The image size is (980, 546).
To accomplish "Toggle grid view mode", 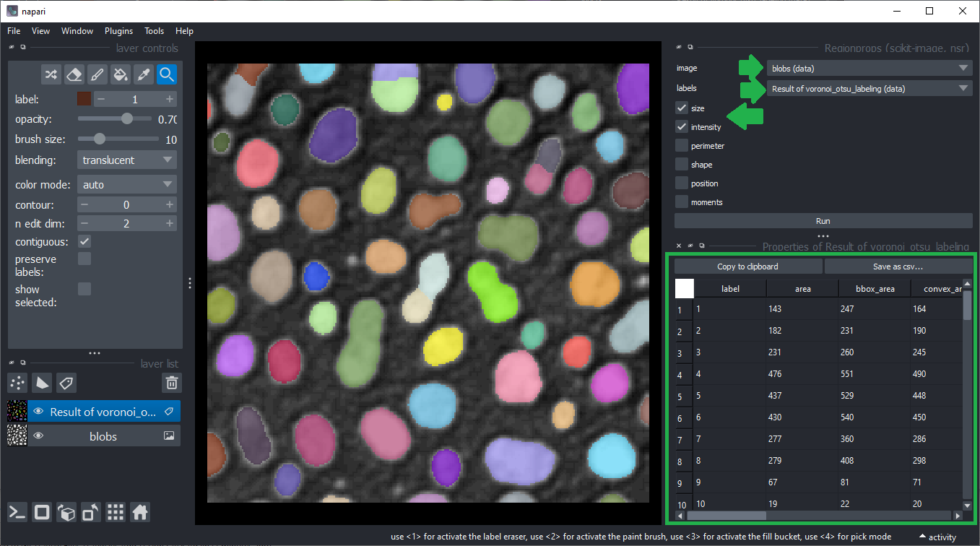I will pyautogui.click(x=115, y=513).
